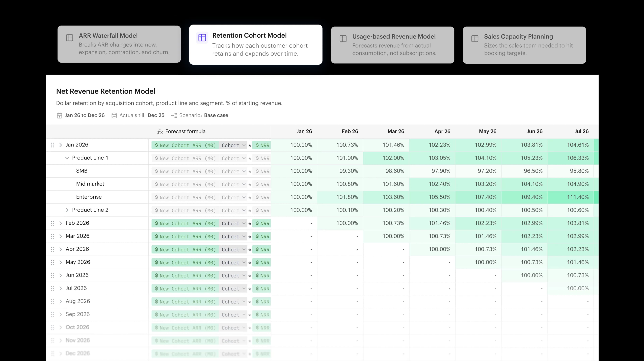This screenshot has width=644, height=361.
Task: Click the $ NRR chip in Apr 2026 row
Action: (x=261, y=249)
